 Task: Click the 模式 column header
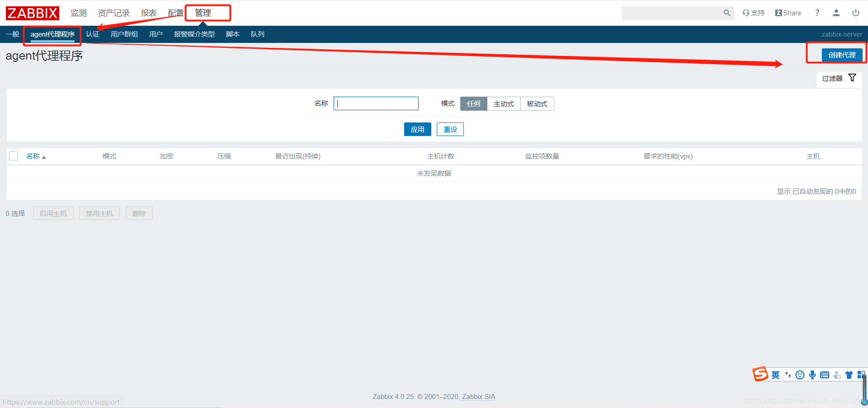tap(109, 156)
